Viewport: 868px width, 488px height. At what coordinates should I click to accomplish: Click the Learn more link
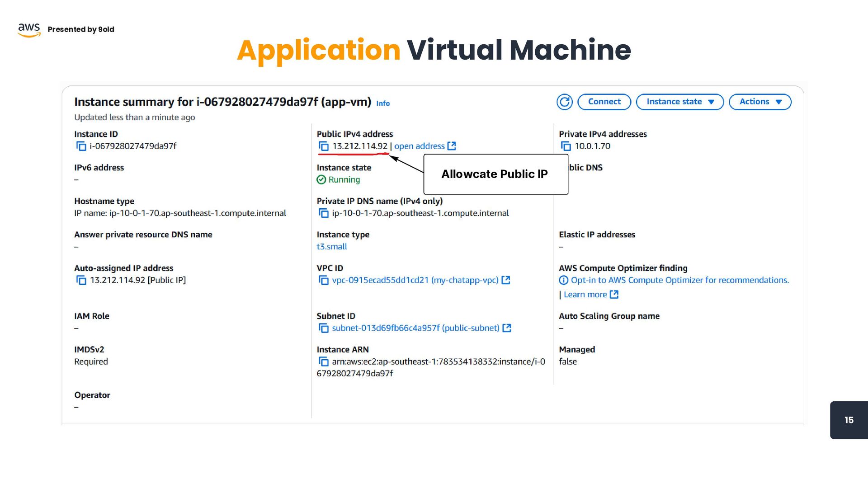[585, 295]
